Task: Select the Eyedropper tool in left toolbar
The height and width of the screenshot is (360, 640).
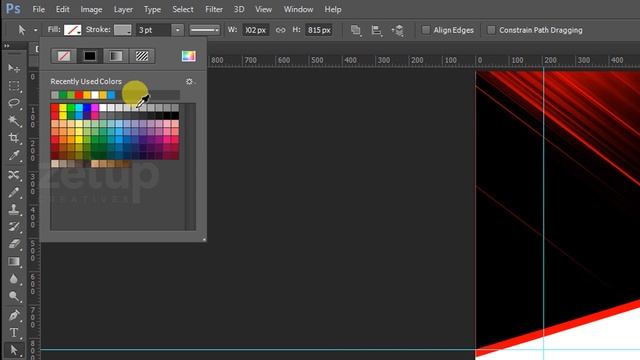Action: point(14,156)
